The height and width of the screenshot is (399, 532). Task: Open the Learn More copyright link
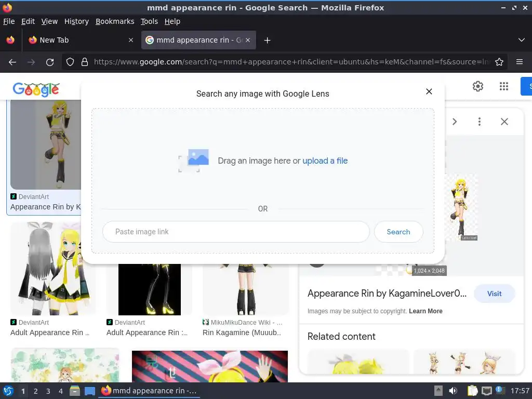tap(425, 311)
